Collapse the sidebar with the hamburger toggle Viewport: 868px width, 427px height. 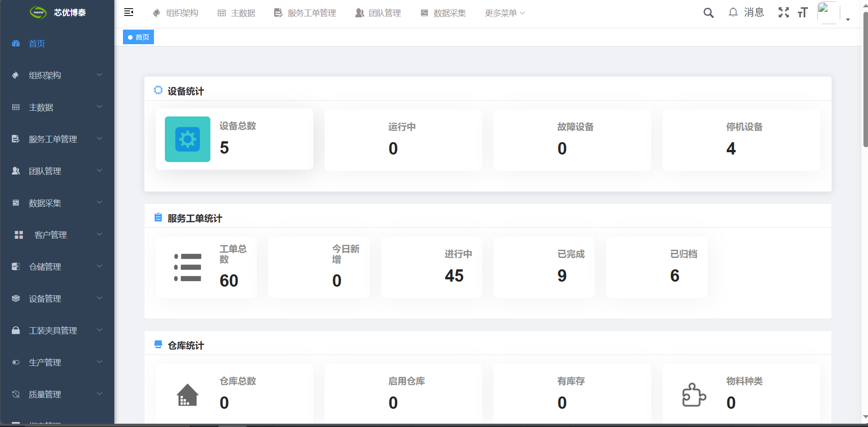pos(129,12)
